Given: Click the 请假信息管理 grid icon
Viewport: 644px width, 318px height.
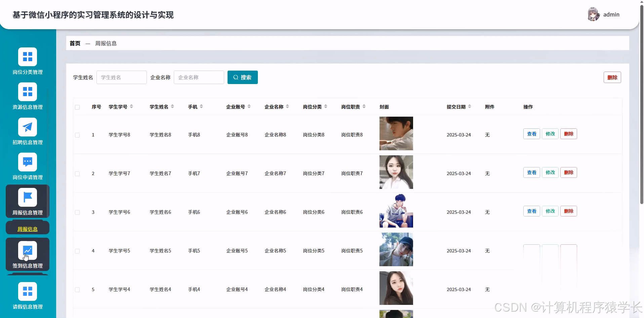Looking at the screenshot, I should (28, 291).
